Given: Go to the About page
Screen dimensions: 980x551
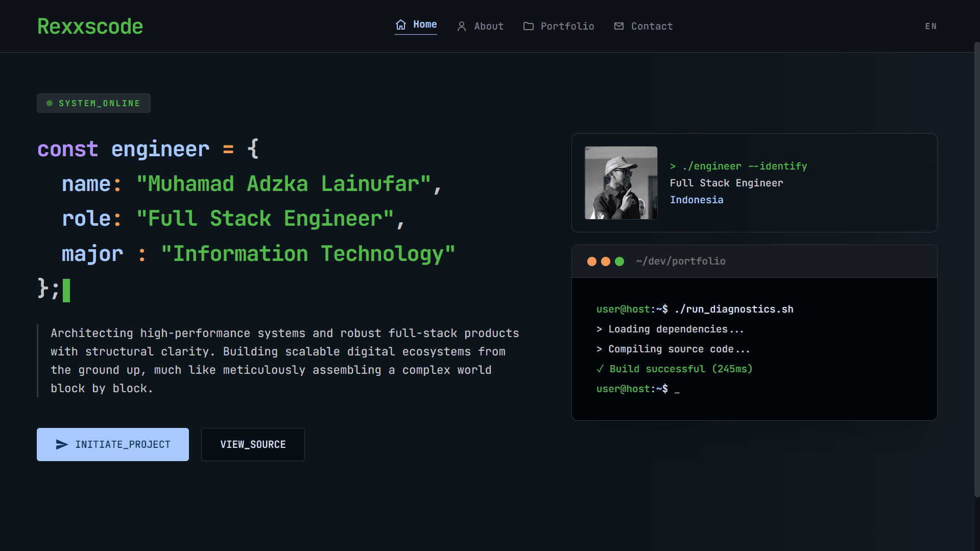Looking at the screenshot, I should click(480, 27).
